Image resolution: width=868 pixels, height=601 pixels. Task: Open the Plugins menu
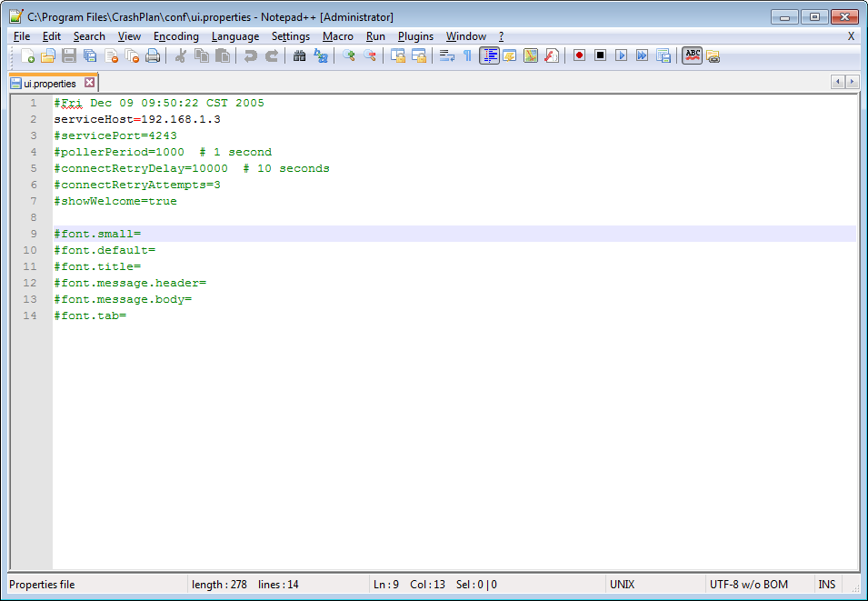click(415, 36)
